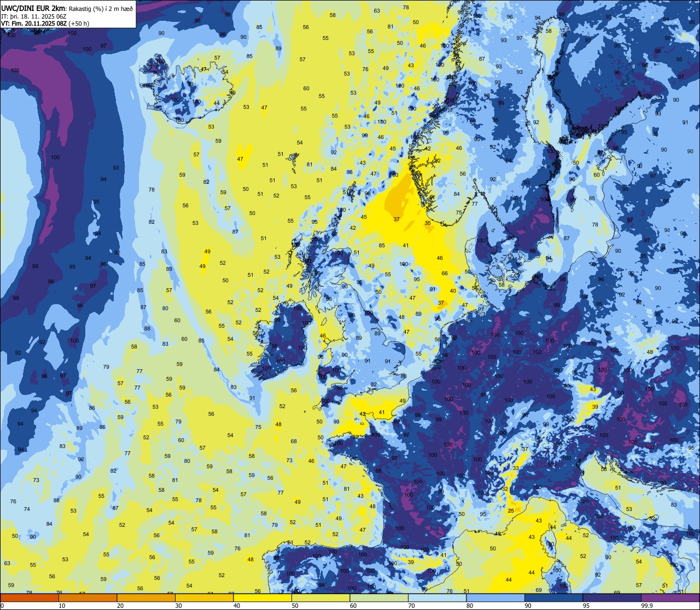Image resolution: width=700 pixels, height=610 pixels.
Task: Click the 'Rakastig (%) í 2 m hæð' label
Action: (101, 9)
